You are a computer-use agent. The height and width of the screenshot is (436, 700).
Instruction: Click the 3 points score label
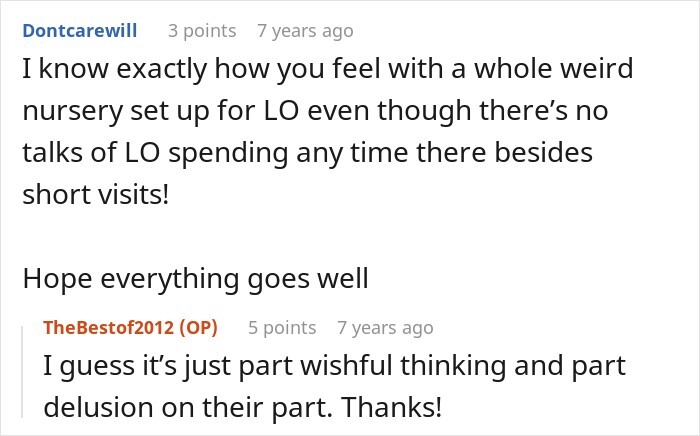pos(202,31)
